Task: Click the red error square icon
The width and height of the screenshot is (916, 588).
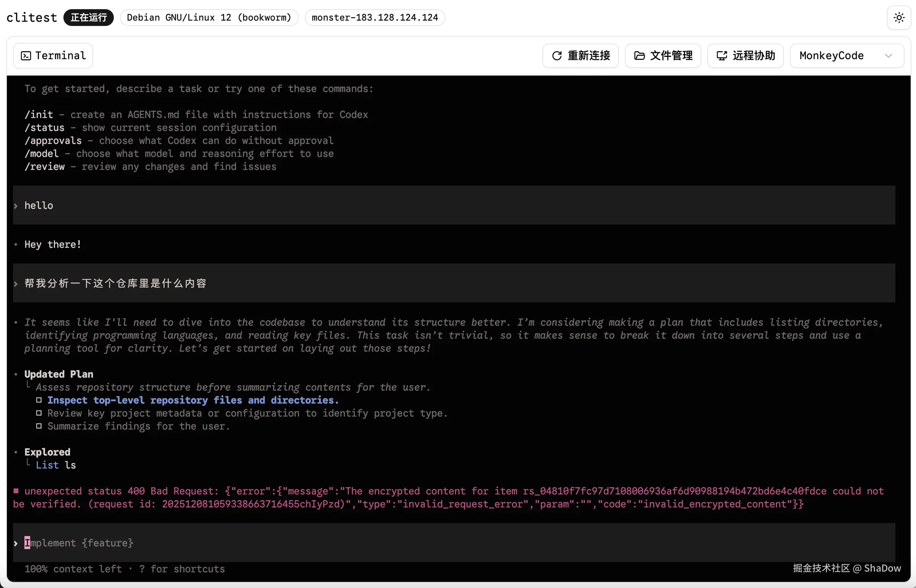Action: tap(16, 491)
